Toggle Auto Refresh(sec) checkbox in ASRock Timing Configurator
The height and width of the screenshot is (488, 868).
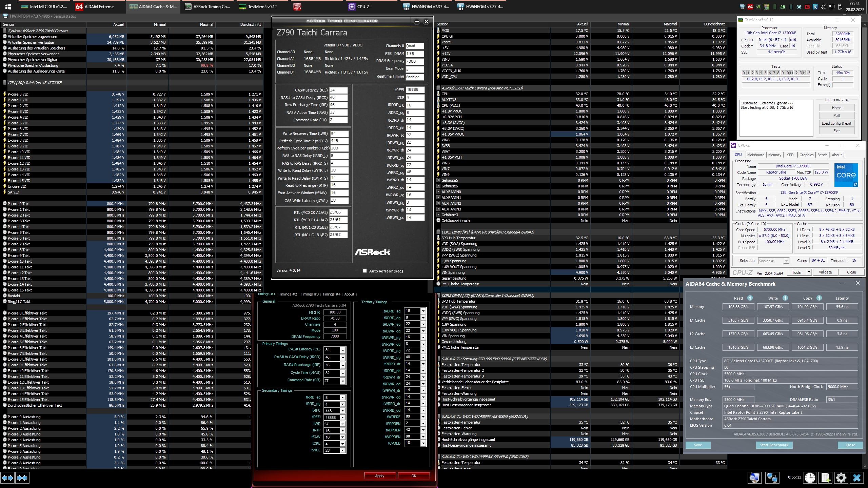pos(364,270)
